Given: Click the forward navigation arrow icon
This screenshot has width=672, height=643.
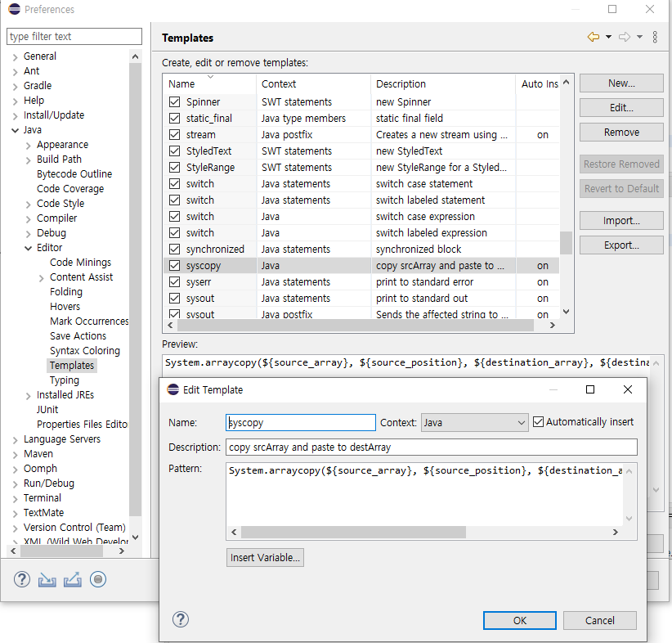Looking at the screenshot, I should click(625, 37).
